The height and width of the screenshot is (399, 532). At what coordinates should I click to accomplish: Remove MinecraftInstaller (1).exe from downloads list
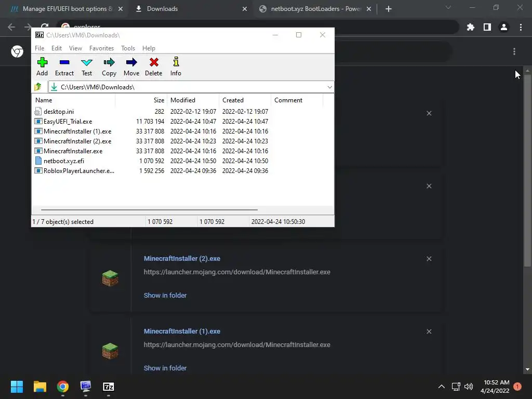click(429, 331)
